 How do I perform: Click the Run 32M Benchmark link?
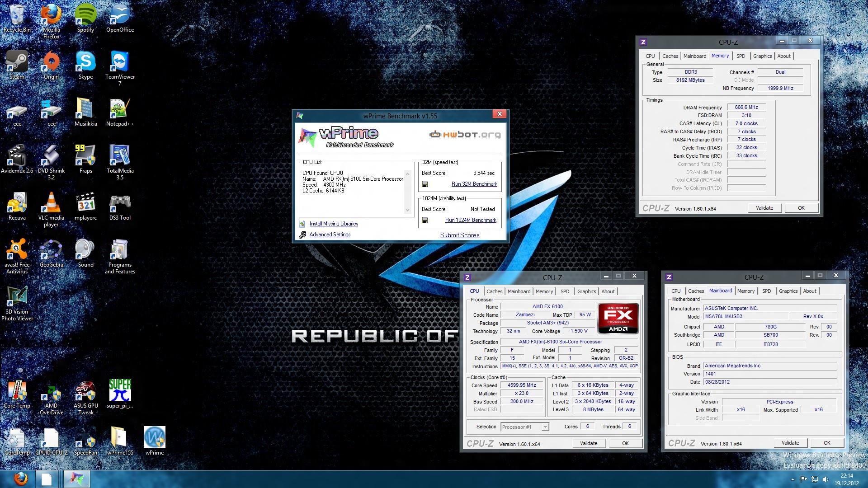pos(474,184)
